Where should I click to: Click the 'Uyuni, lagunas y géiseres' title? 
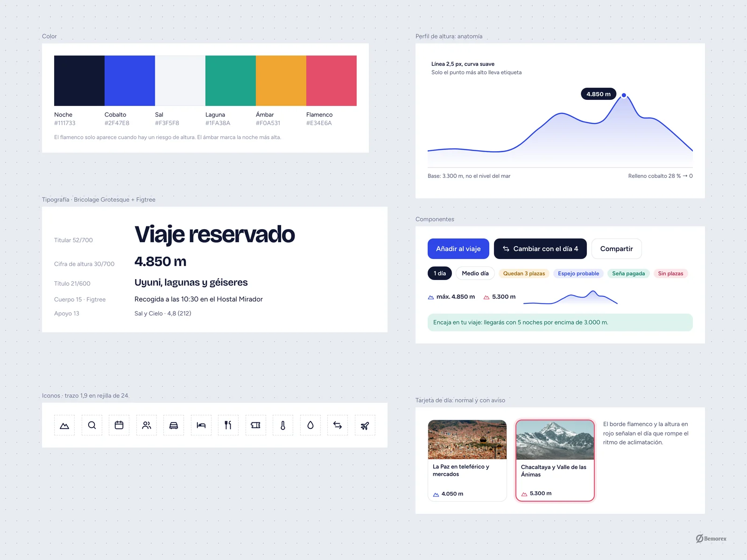point(191,282)
